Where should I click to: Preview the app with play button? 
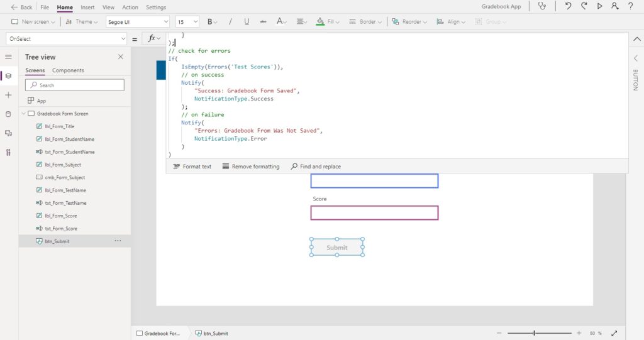click(599, 6)
